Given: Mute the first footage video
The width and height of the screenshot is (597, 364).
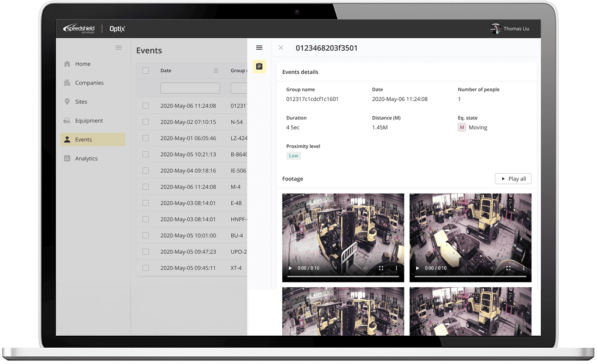Looking at the screenshot, I should [366, 268].
